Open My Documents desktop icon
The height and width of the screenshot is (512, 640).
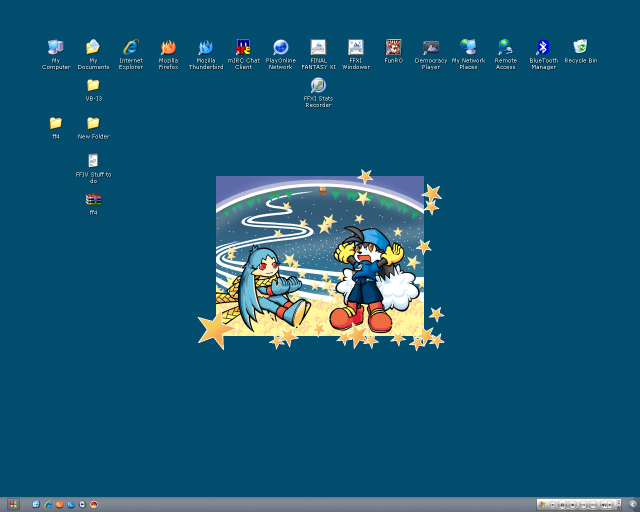[93, 54]
